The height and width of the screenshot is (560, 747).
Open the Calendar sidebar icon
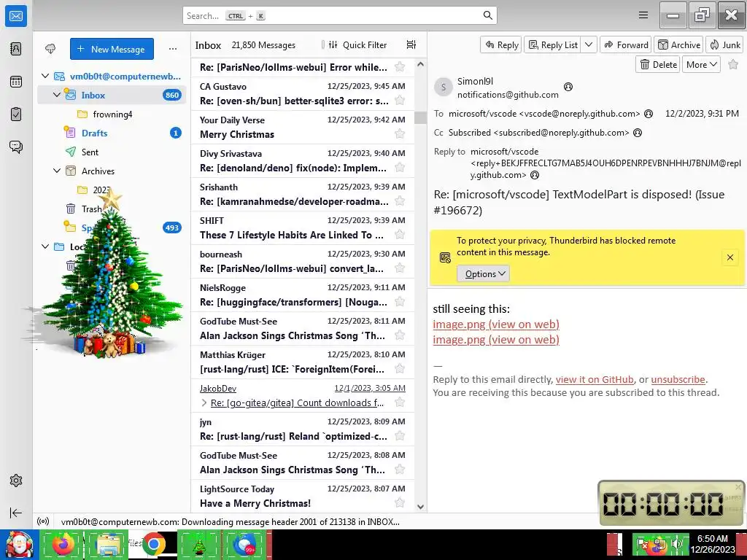(16, 82)
